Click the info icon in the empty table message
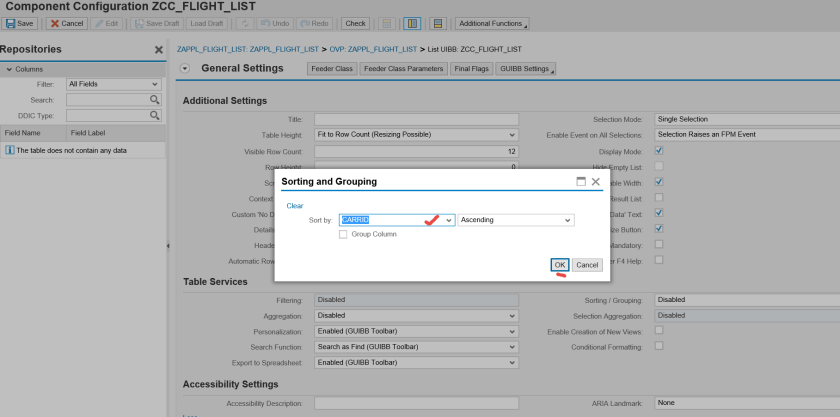The height and width of the screenshot is (417, 840). 10,150
